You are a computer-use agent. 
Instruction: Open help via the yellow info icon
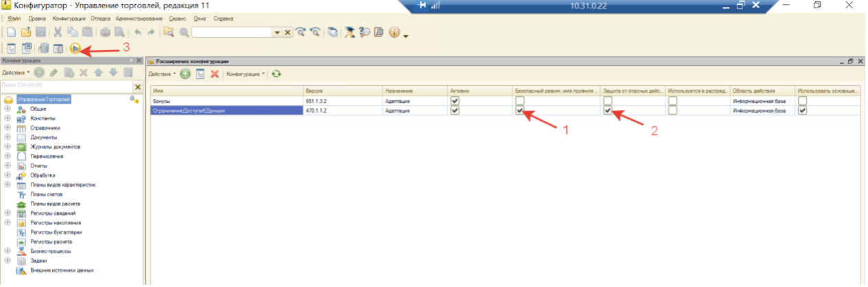click(x=395, y=32)
